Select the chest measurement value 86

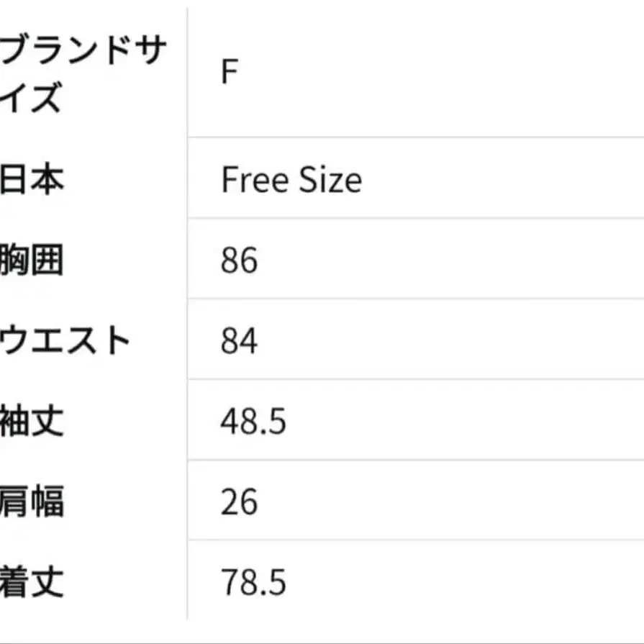tap(239, 260)
